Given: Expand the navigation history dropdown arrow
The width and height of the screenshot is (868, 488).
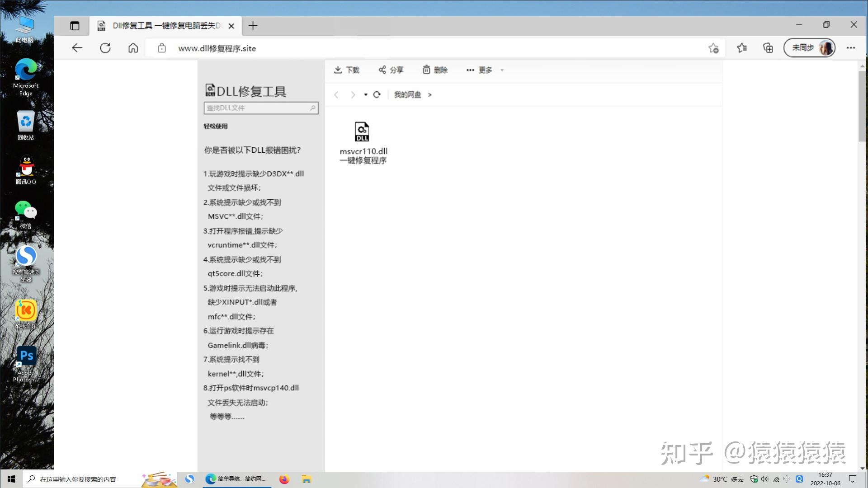Looking at the screenshot, I should coord(366,94).
